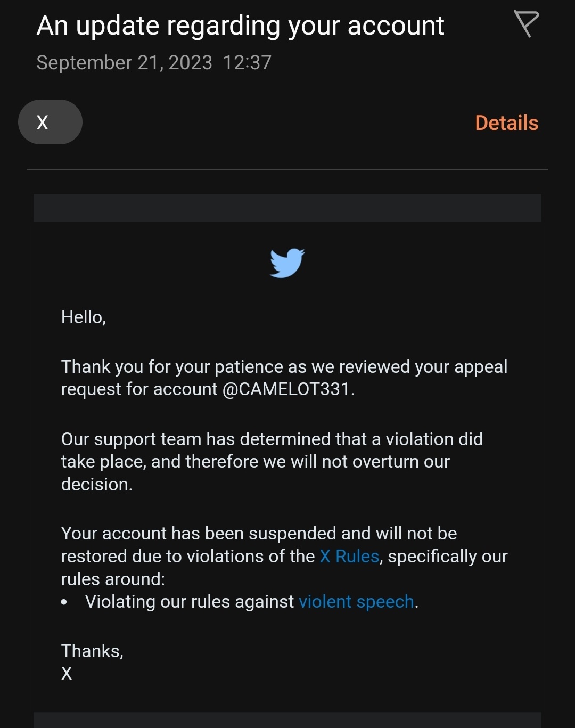Tap the X signature at the bottom

click(67, 674)
